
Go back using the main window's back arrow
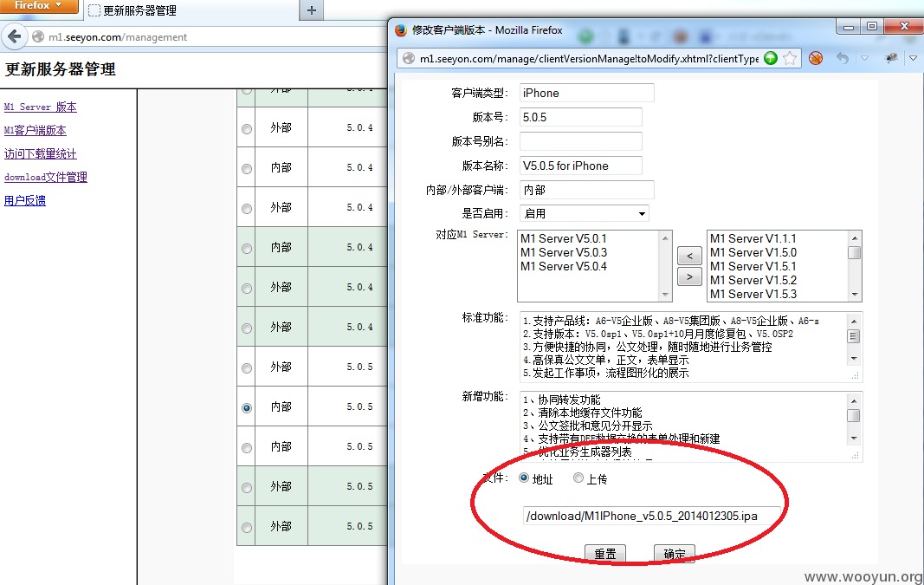pos(14,36)
